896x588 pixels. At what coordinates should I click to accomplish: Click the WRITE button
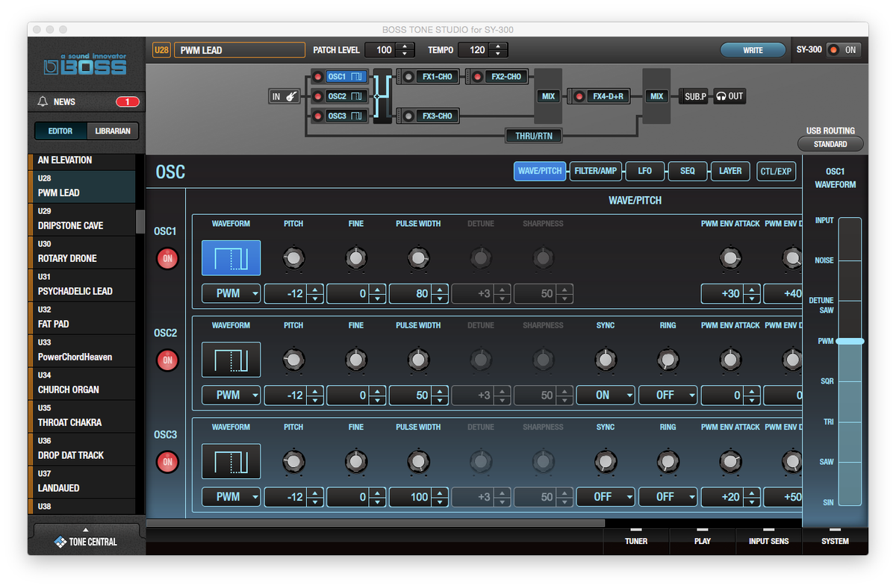[753, 50]
